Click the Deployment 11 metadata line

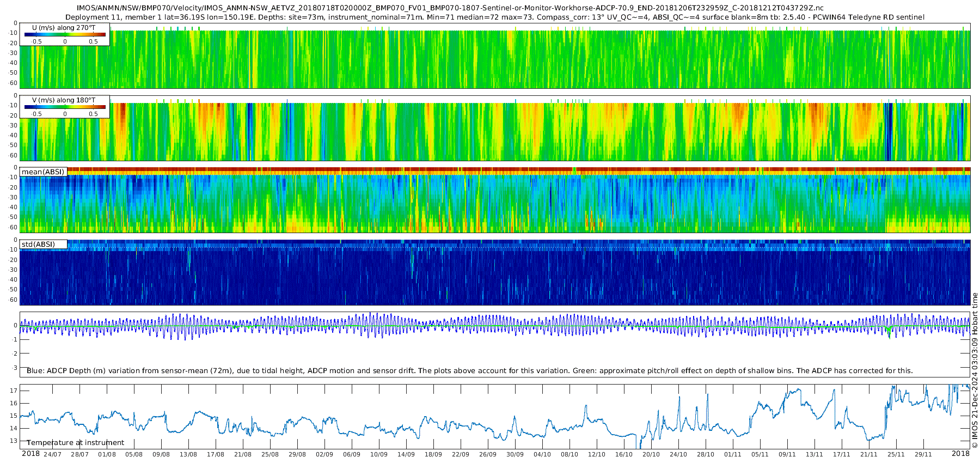(494, 17)
